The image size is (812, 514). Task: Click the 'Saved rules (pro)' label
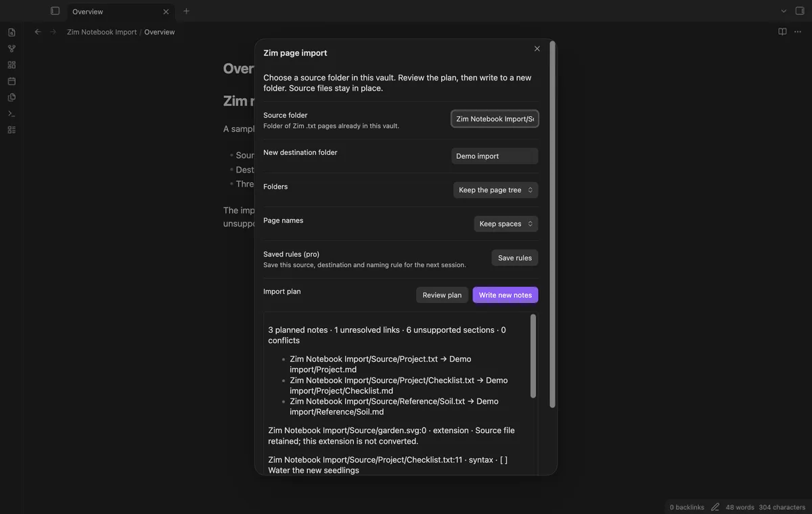coord(291,254)
